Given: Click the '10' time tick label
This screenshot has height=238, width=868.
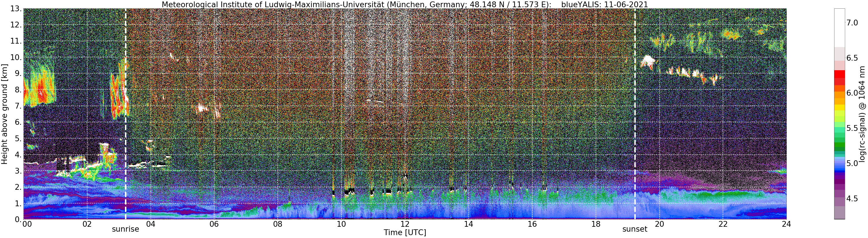Looking at the screenshot, I should tap(341, 224).
